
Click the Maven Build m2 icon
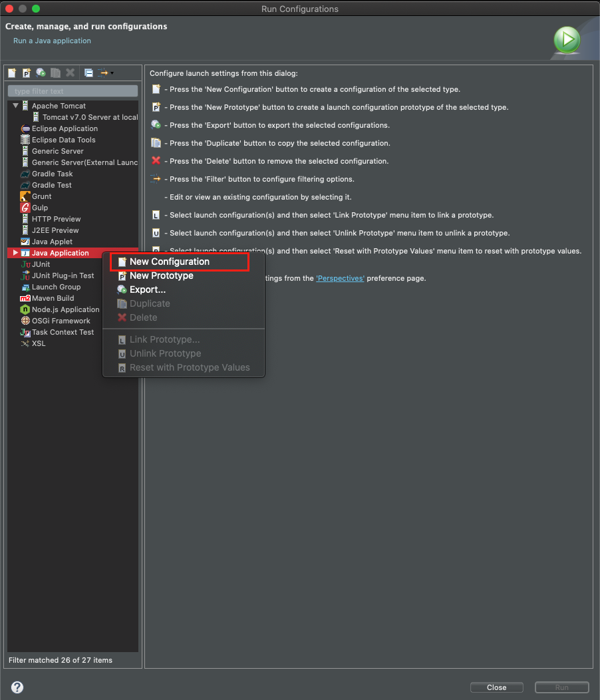(x=25, y=298)
